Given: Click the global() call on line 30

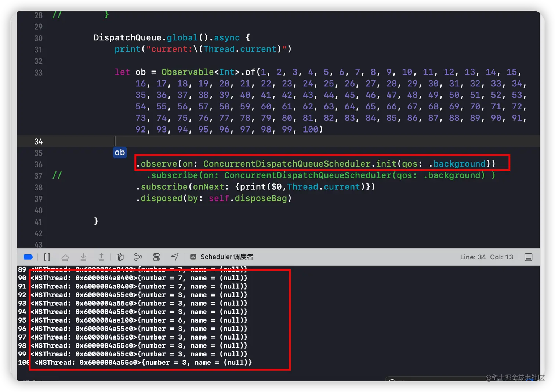Looking at the screenshot, I should 188,37.
